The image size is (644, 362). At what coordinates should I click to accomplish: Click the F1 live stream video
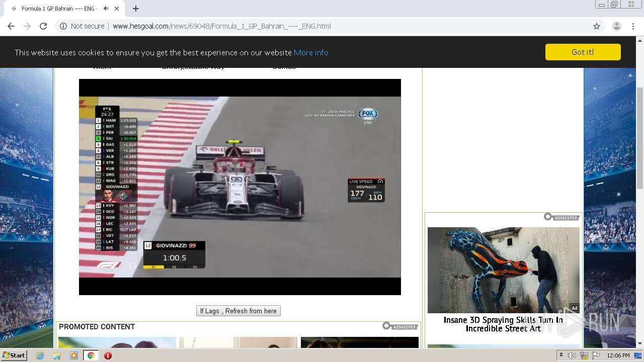click(x=240, y=187)
